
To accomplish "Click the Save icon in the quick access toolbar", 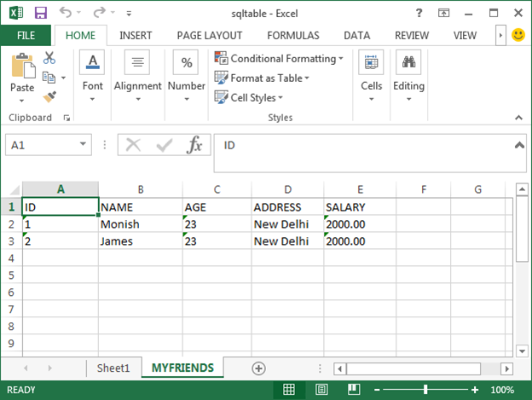I will pos(41,13).
